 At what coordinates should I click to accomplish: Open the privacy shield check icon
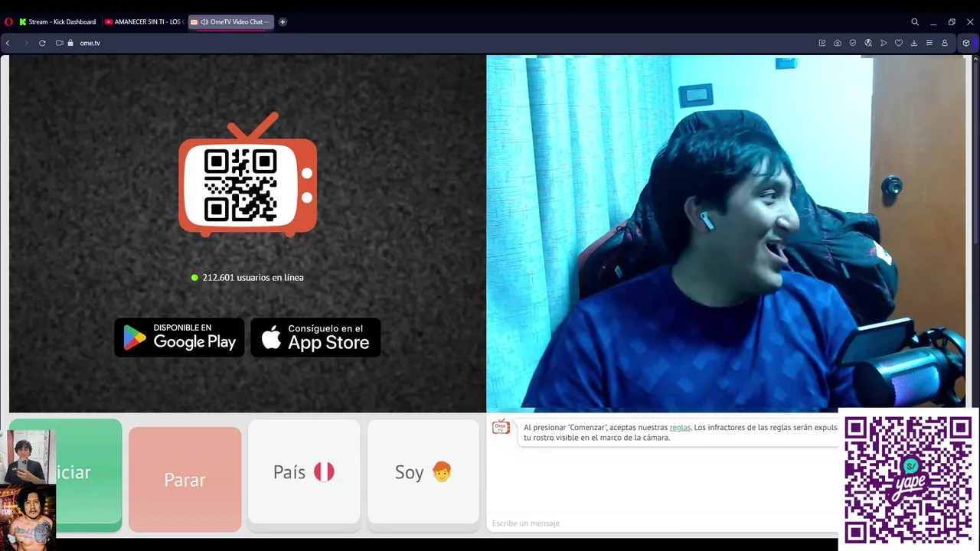pyautogui.click(x=853, y=43)
